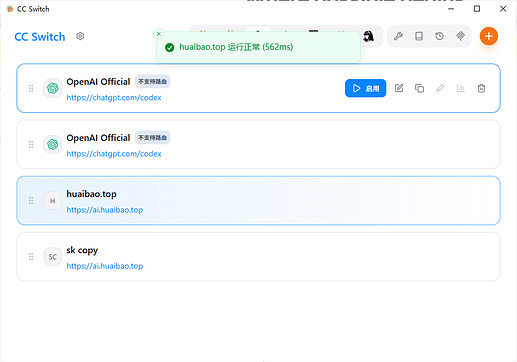Maximize the CC Switch window
The image size is (517, 362).
(477, 9)
